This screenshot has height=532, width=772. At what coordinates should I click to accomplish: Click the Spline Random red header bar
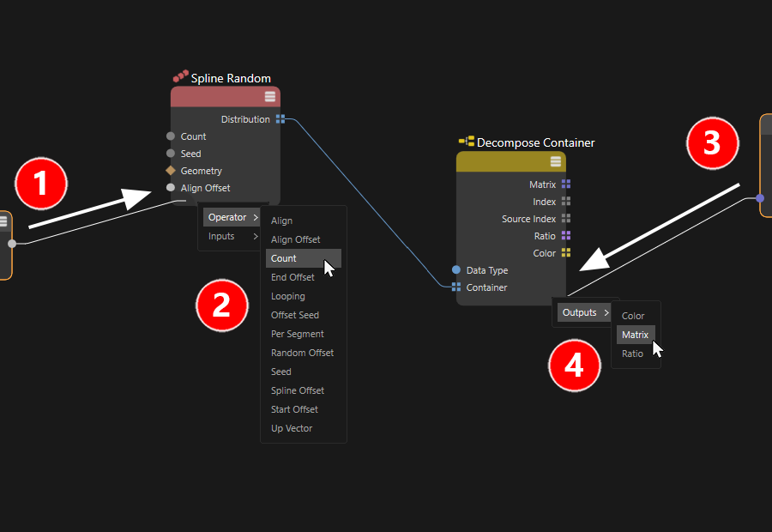click(x=226, y=97)
